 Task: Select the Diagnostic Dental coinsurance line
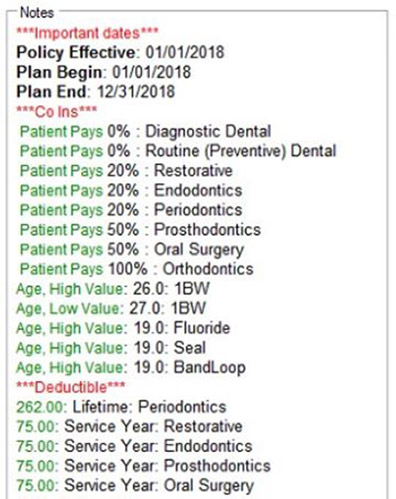145,131
